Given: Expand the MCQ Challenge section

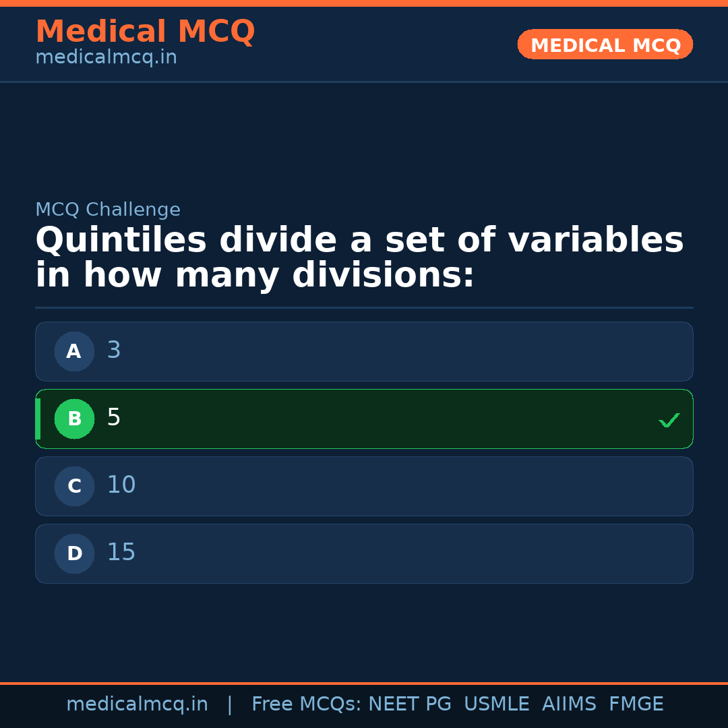Looking at the screenshot, I should (x=108, y=210).
